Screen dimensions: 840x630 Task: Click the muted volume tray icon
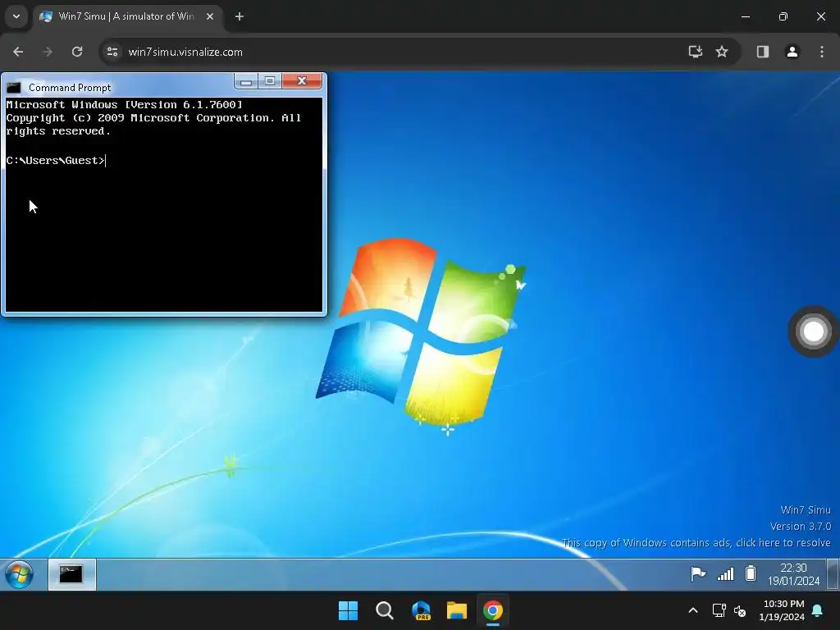click(x=740, y=610)
